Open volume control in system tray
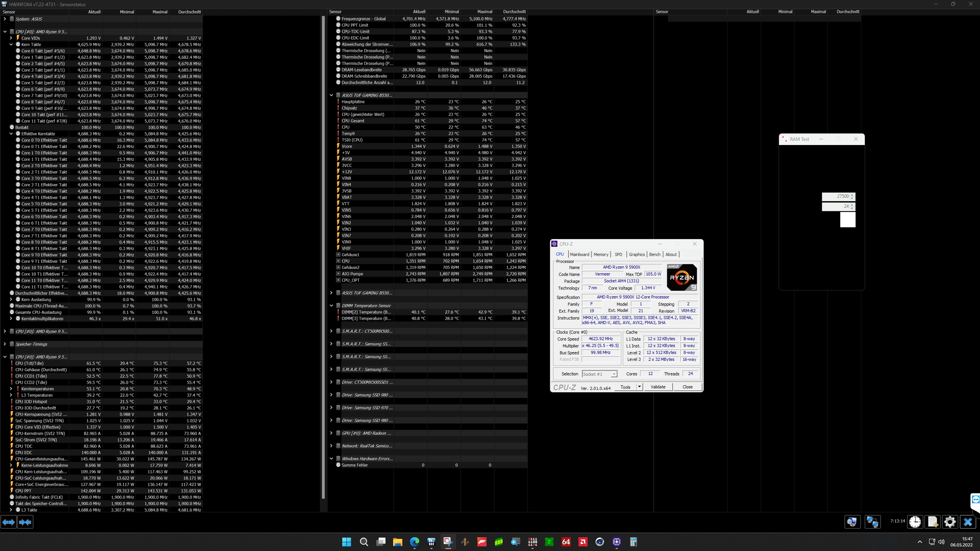The height and width of the screenshot is (551, 980). tap(941, 542)
